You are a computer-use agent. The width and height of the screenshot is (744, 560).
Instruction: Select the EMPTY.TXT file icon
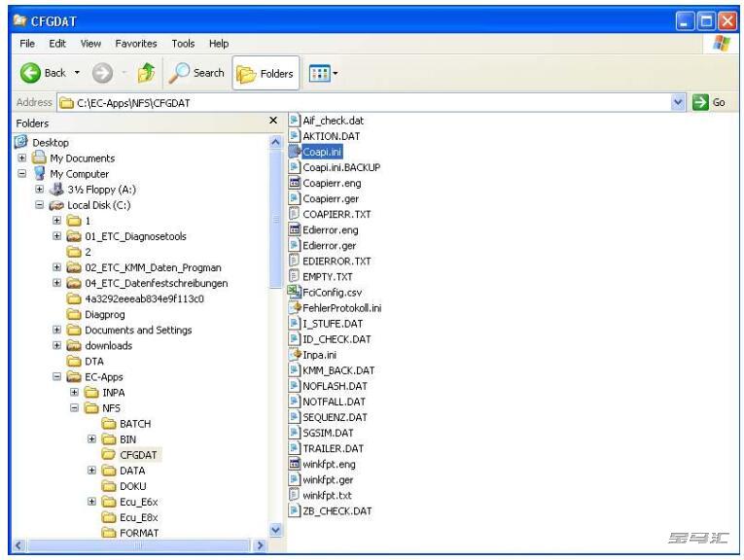click(295, 277)
